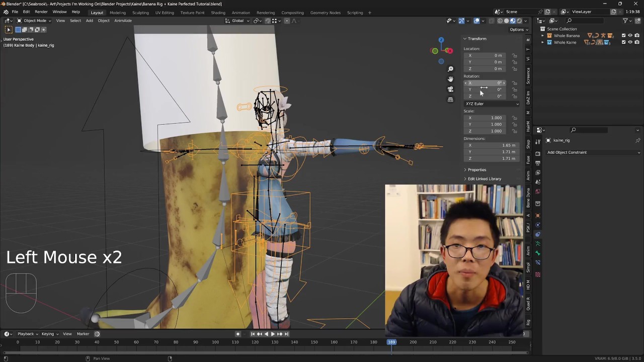Click the auto keying record button
Viewport: 644px width, 362px height.
click(238, 334)
